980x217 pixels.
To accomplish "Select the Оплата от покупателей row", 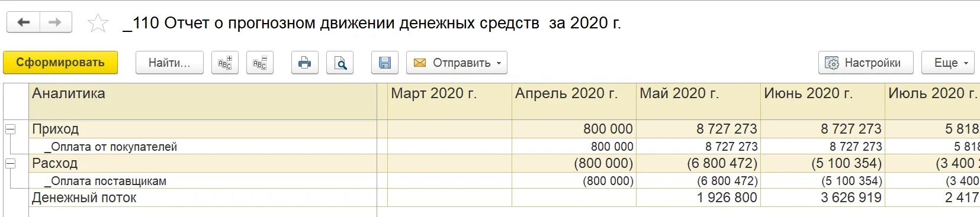I will tap(203, 147).
